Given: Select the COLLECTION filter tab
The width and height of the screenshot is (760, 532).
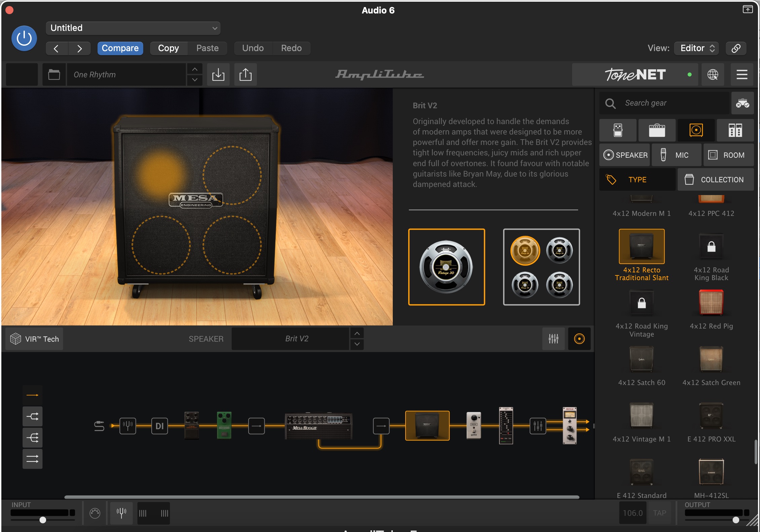Looking at the screenshot, I should [716, 180].
